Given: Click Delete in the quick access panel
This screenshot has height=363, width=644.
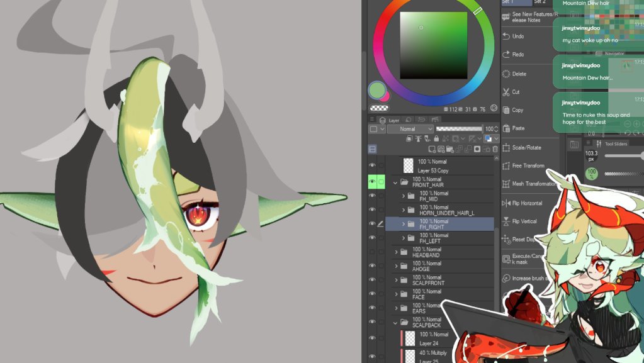Looking at the screenshot, I should pyautogui.click(x=514, y=74).
